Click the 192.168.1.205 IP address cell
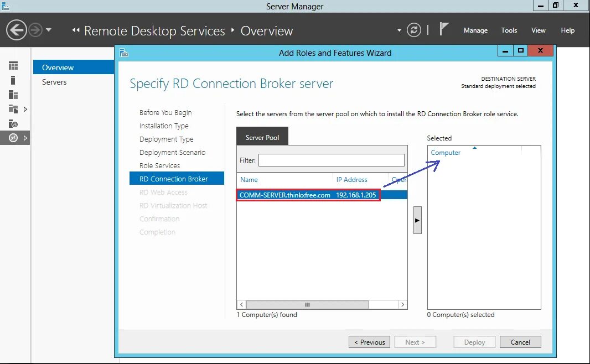Image resolution: width=590 pixels, height=364 pixels. click(x=356, y=195)
